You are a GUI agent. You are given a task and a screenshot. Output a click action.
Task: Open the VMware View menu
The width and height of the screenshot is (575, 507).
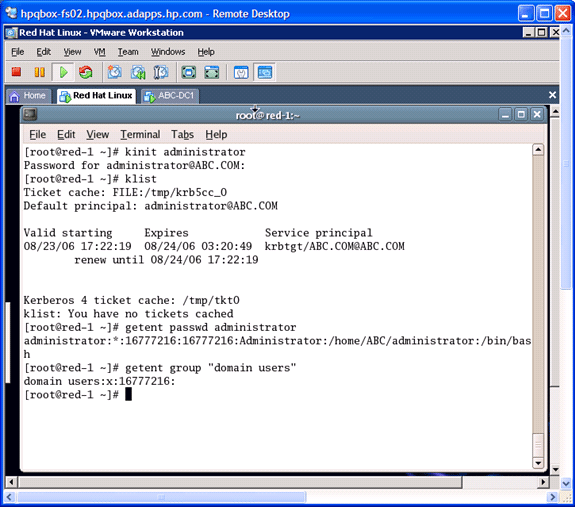[72, 52]
